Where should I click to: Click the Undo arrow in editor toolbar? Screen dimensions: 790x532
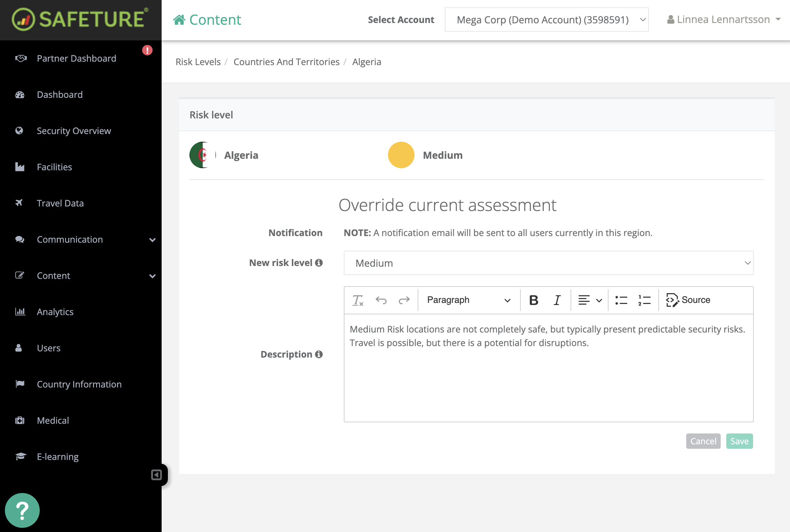[381, 300]
